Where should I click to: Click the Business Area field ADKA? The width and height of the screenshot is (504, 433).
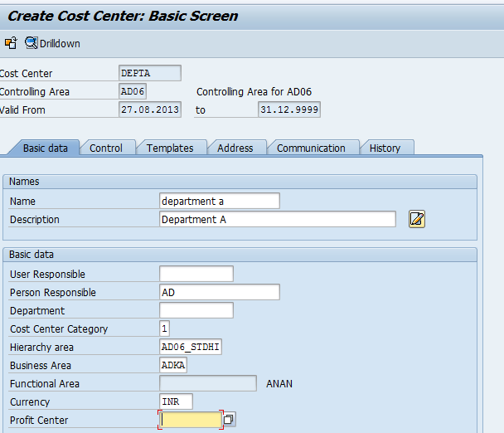tap(173, 366)
